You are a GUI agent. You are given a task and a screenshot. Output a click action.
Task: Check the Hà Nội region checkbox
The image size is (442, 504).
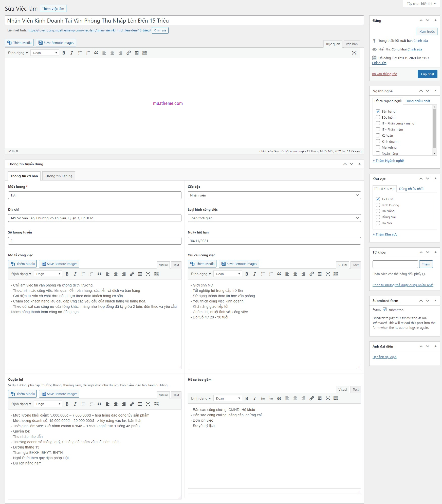[x=378, y=223]
